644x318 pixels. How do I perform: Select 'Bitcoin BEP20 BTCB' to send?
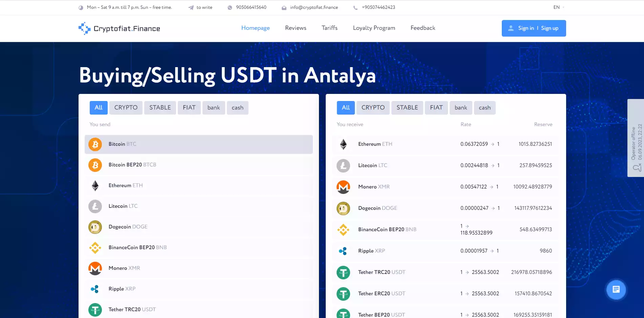tap(199, 165)
